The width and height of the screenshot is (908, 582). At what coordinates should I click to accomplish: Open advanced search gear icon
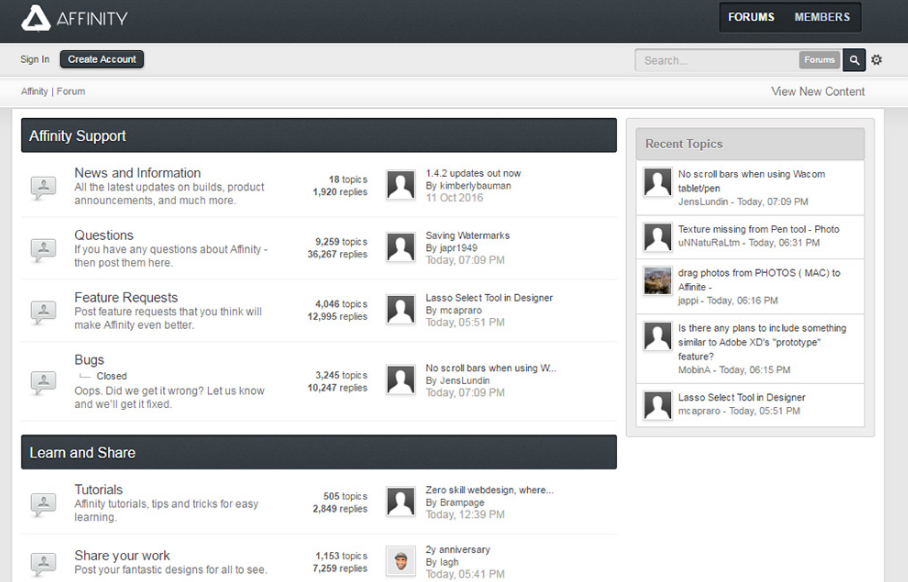click(x=877, y=60)
